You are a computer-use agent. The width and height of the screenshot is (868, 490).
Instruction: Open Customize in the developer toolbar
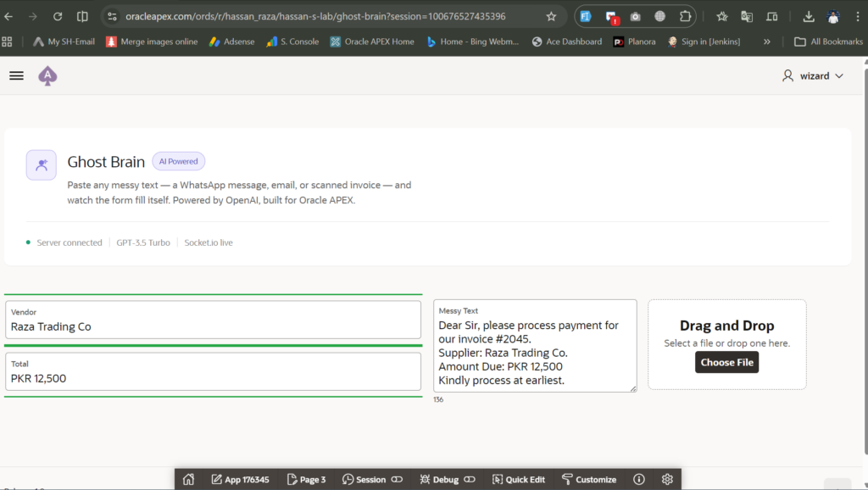[x=589, y=479]
